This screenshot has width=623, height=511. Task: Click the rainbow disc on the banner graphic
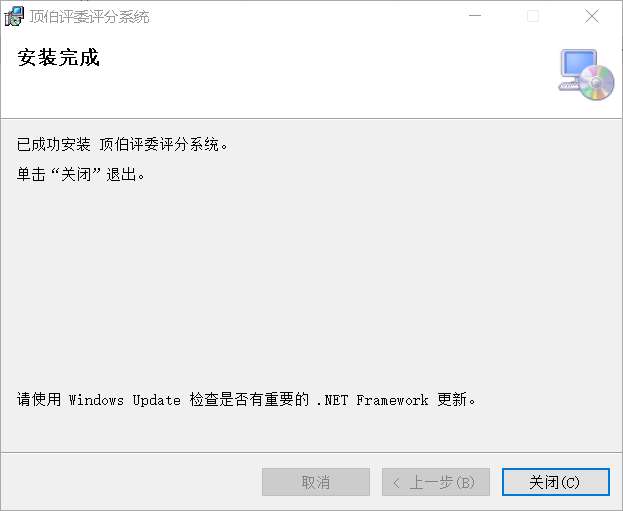(x=596, y=82)
